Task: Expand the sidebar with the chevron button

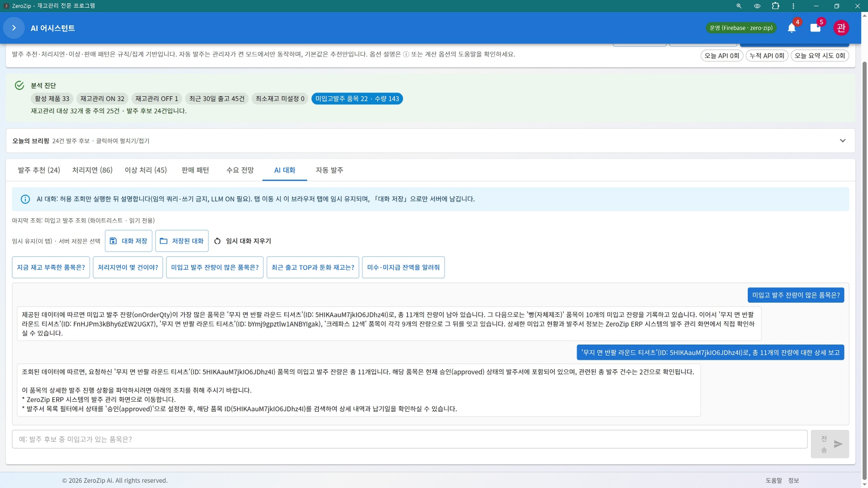Action: 14,28
